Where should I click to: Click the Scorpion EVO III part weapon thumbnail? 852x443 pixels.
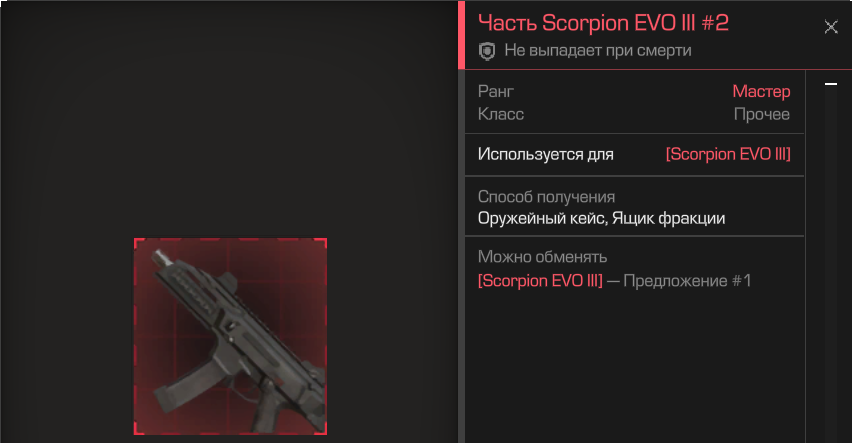(230, 336)
